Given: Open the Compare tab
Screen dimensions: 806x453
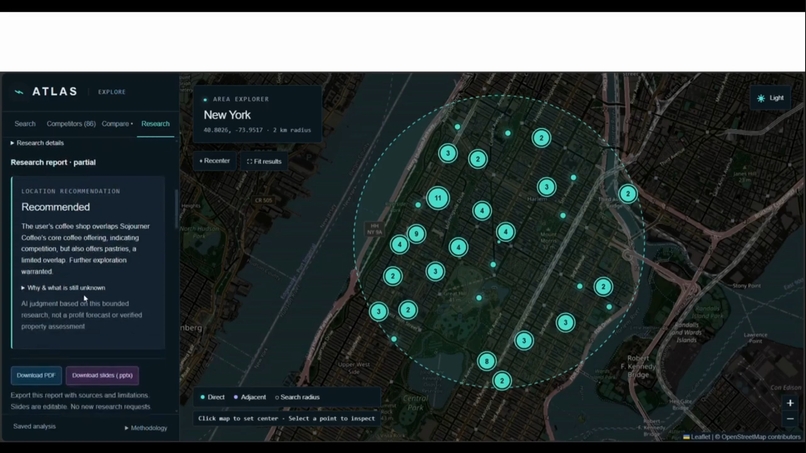Looking at the screenshot, I should click(117, 124).
